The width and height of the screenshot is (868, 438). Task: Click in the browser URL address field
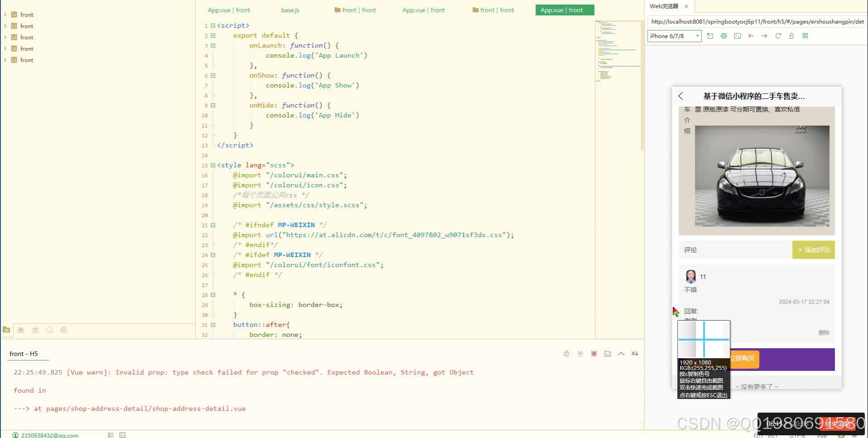(757, 21)
